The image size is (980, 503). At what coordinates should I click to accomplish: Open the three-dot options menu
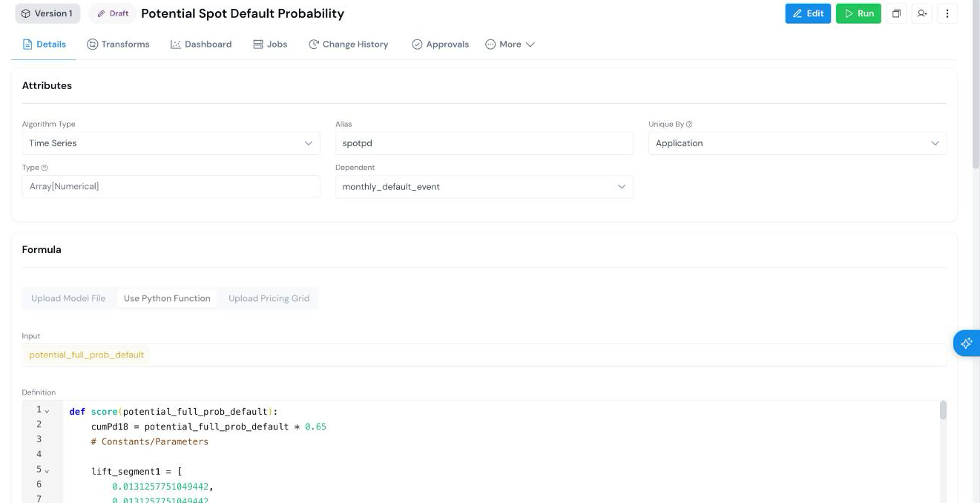click(x=947, y=13)
